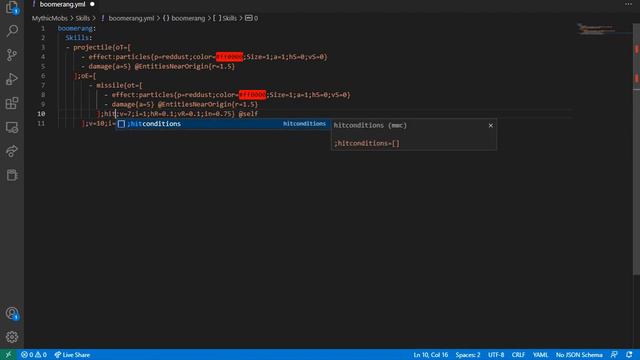This screenshot has height=360, width=640.
Task: Open the Search view
Action: 12,31
